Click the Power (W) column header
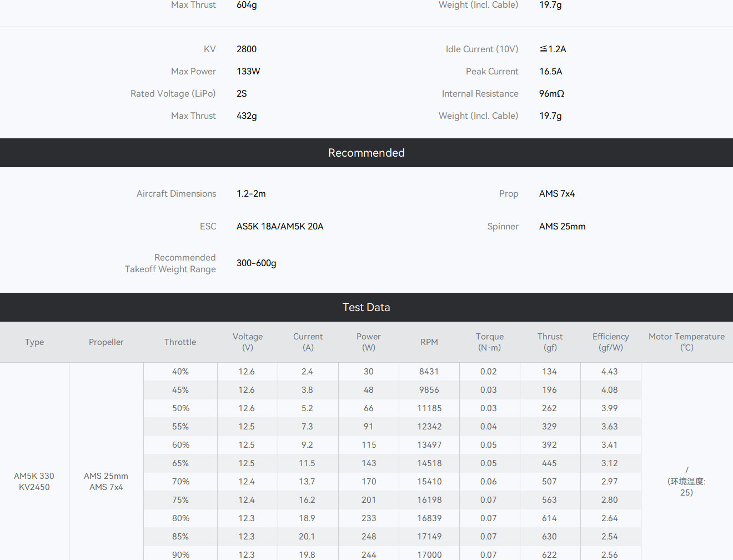 (x=369, y=342)
